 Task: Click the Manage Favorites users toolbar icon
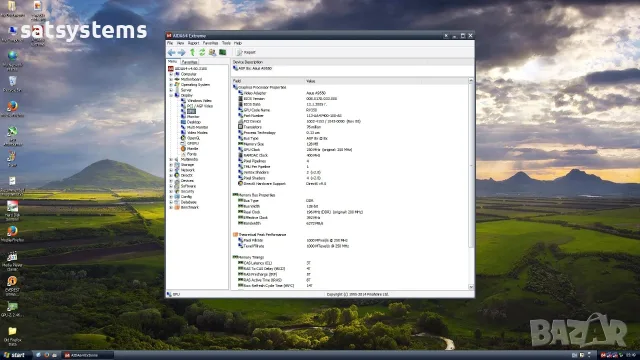(x=212, y=53)
